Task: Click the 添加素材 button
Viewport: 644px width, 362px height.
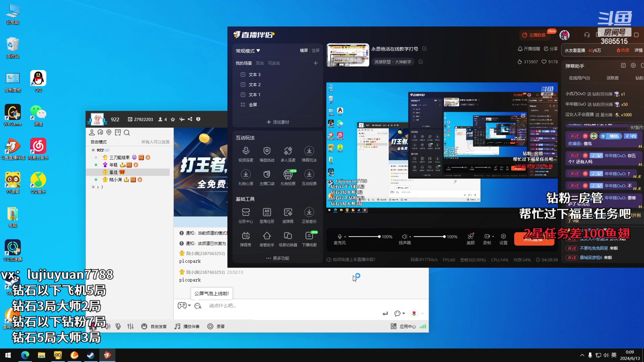Action: point(278,122)
